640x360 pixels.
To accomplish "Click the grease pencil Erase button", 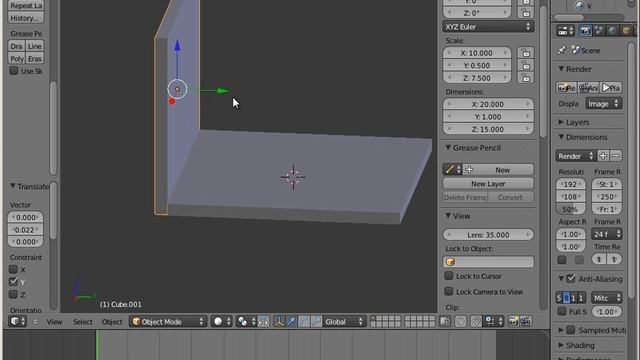I will pyautogui.click(x=35, y=59).
